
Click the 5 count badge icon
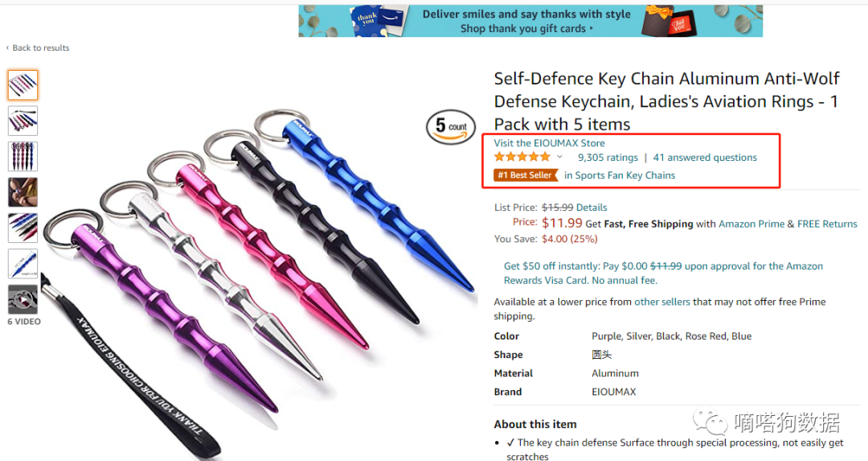451,127
